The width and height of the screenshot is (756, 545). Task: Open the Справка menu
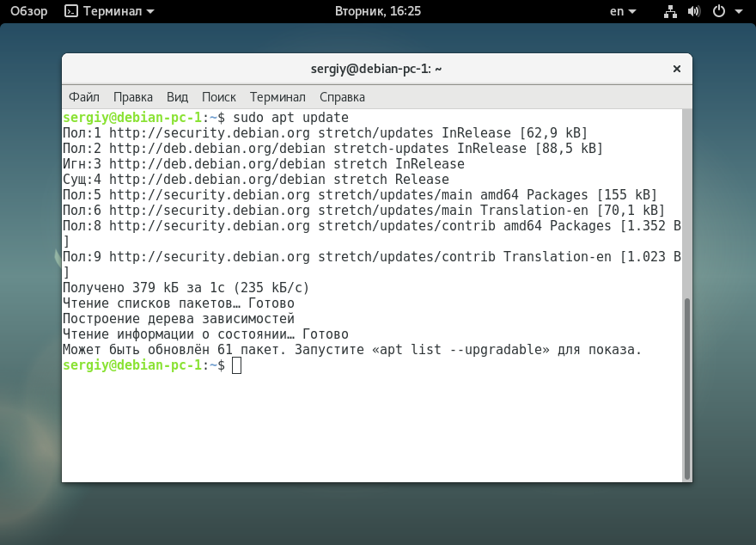point(342,97)
